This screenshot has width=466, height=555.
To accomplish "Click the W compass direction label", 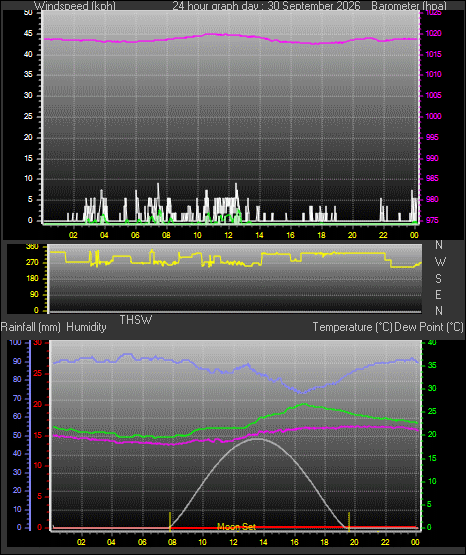I will (440, 262).
